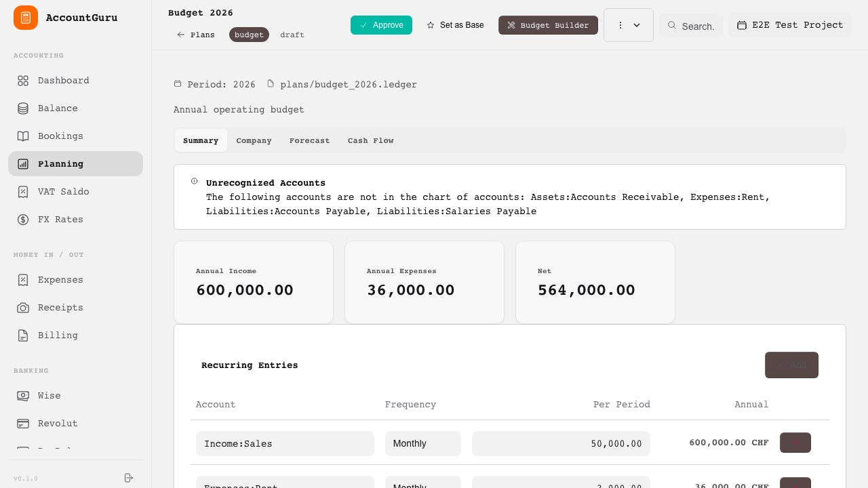Delete the Income:Sales recurring entry
The height and width of the screenshot is (488, 868).
pos(795,443)
